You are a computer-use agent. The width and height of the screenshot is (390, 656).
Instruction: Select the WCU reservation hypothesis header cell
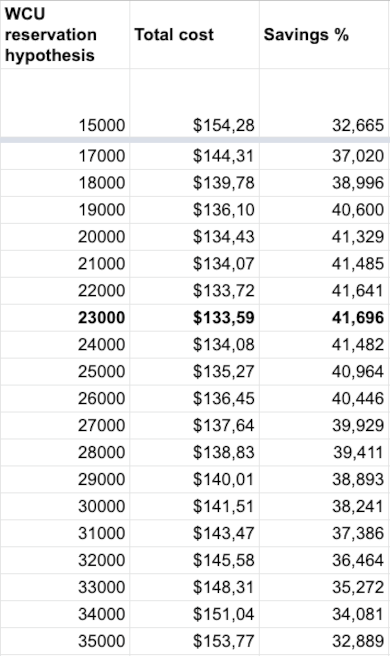click(65, 35)
